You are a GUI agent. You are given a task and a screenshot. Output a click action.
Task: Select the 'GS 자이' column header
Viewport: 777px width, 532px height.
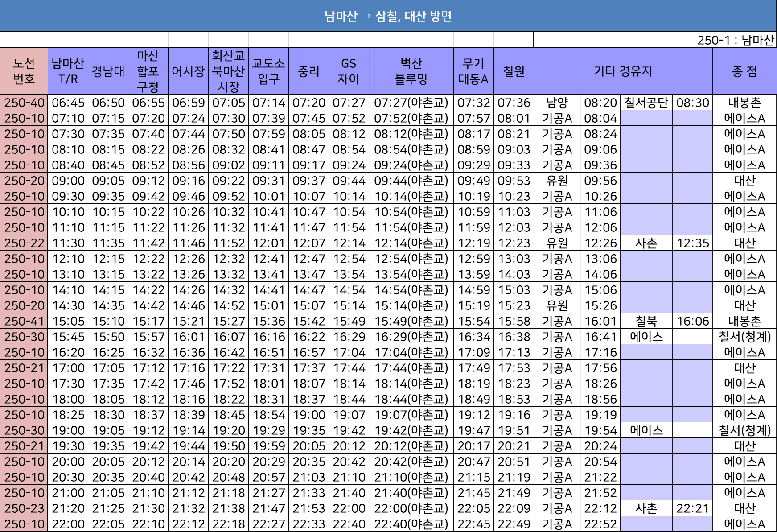(349, 71)
